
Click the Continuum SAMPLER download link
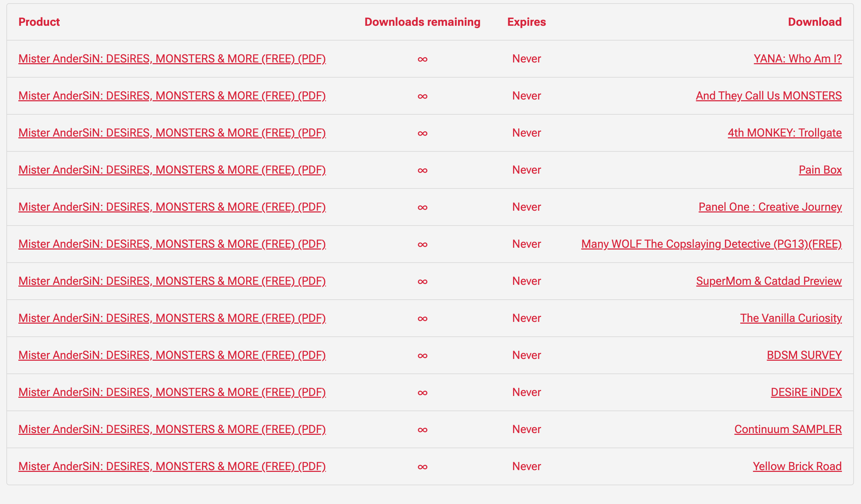click(788, 429)
